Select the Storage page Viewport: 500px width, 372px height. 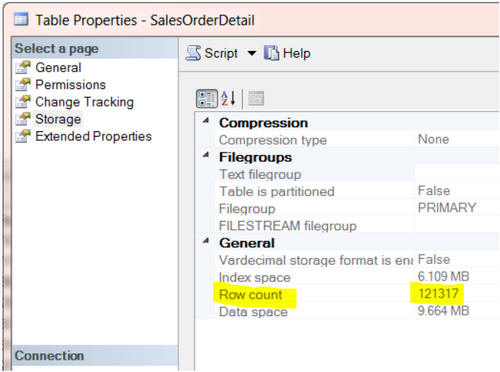point(58,119)
